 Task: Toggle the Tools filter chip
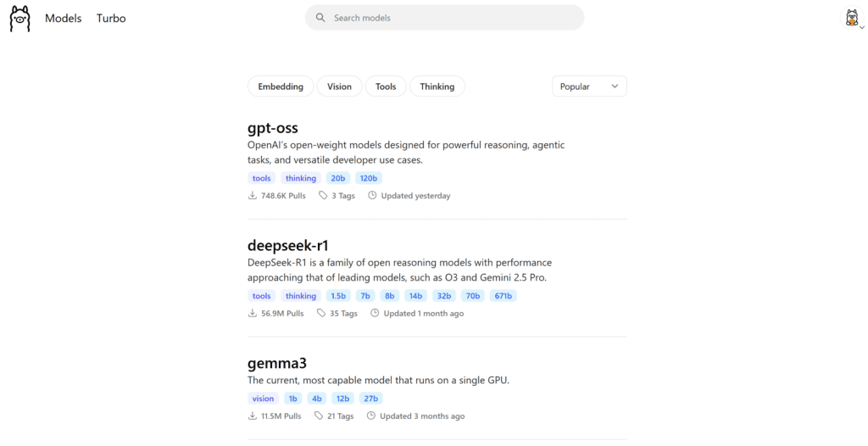click(386, 86)
